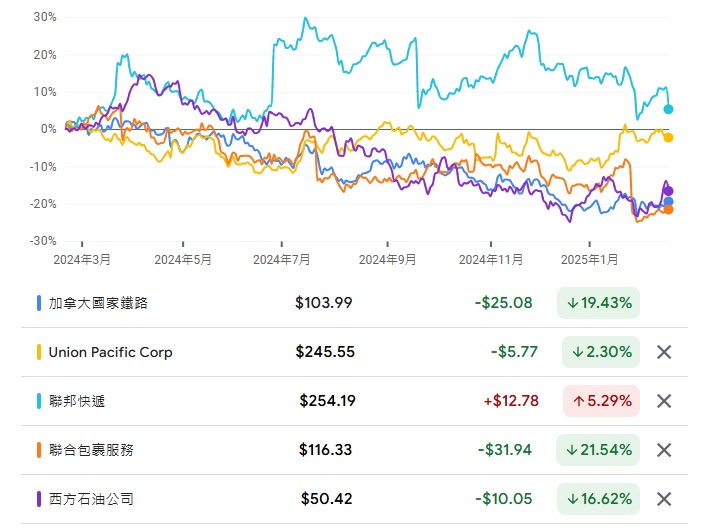Click the 2024年5月 axis label
Viewport: 708px width, 529px height.
[x=183, y=260]
